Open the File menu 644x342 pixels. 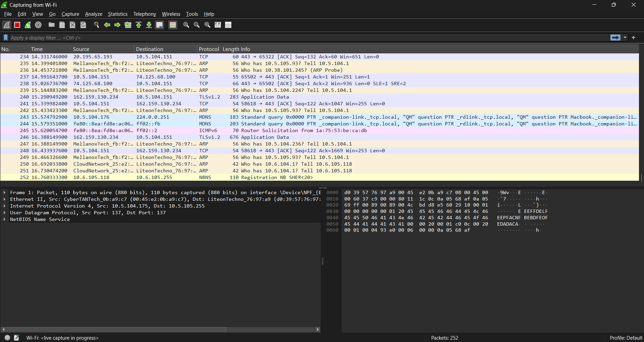8,14
